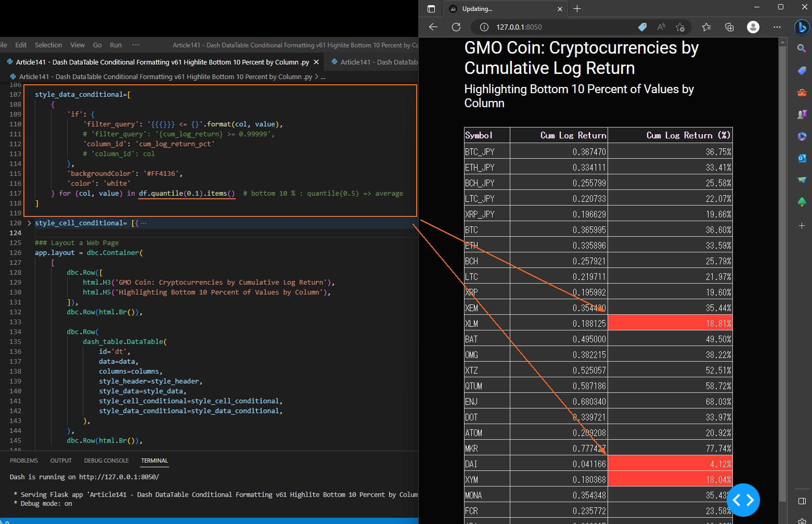The image size is (812, 524).
Task: Add a site to the Edge sidebar
Action: tap(802, 225)
